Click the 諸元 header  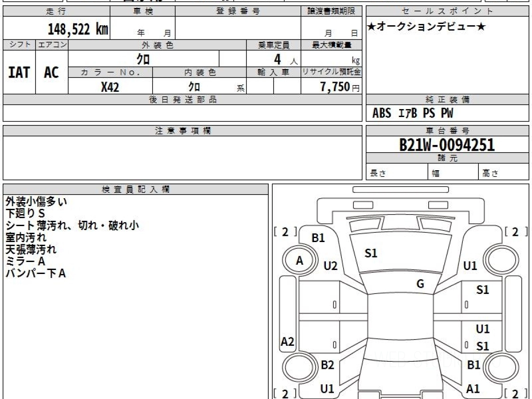(447, 158)
